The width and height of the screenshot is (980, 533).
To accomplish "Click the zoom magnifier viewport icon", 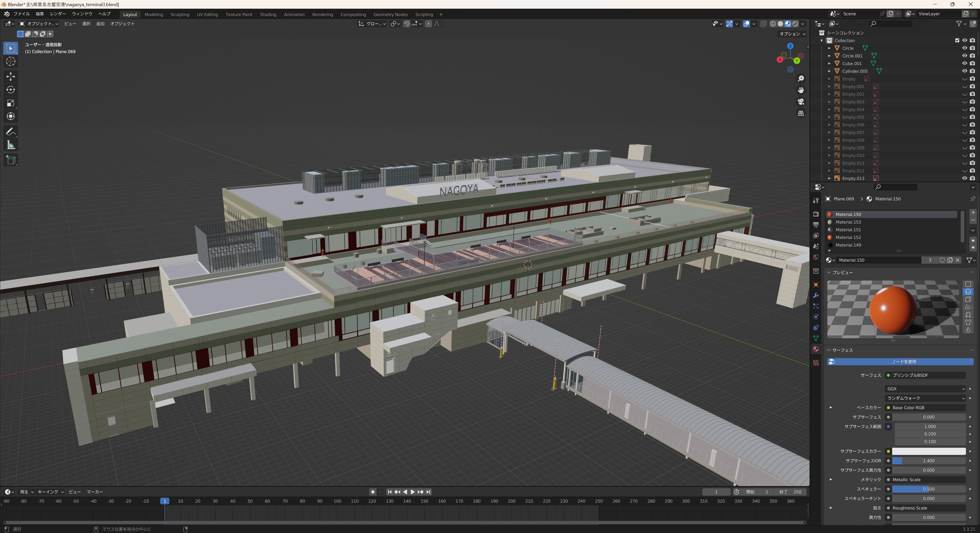I will click(801, 78).
